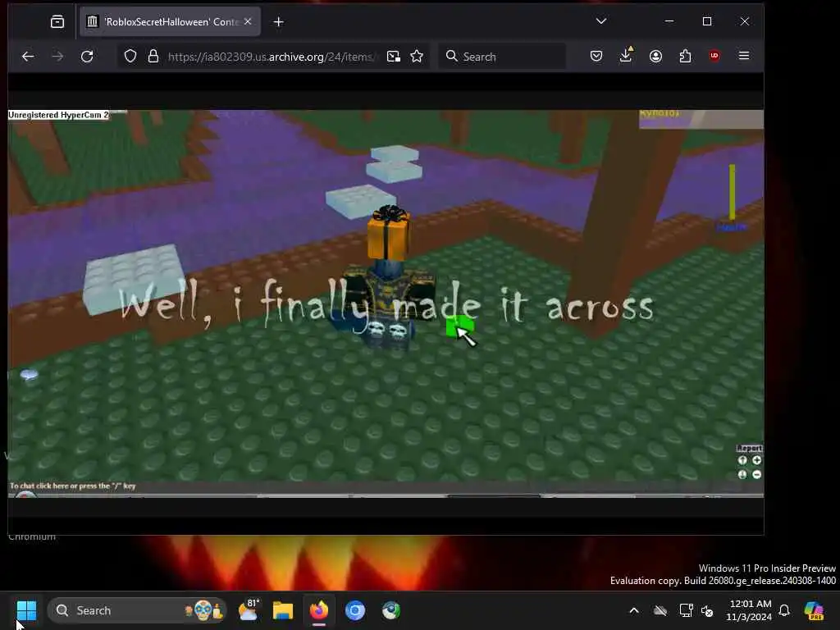Go forward to the next page
Viewport: 840px width, 630px height.
pos(57,57)
